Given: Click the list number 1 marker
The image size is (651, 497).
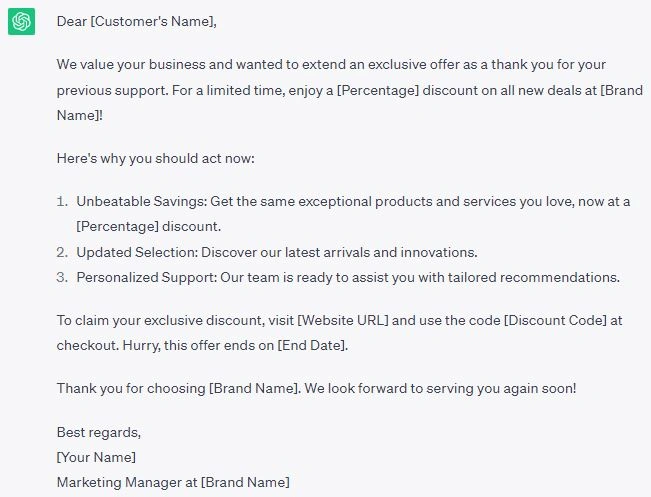Looking at the screenshot, I should [x=63, y=202].
